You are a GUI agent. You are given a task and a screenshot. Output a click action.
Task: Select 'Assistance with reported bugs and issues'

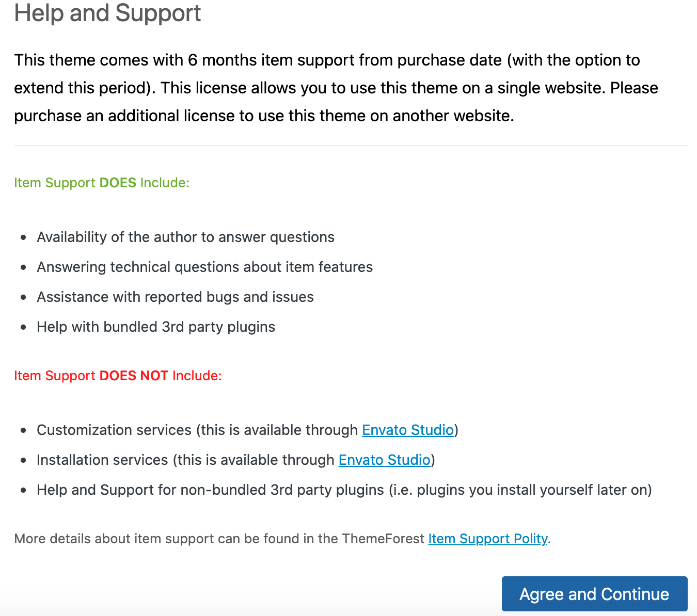pos(175,297)
